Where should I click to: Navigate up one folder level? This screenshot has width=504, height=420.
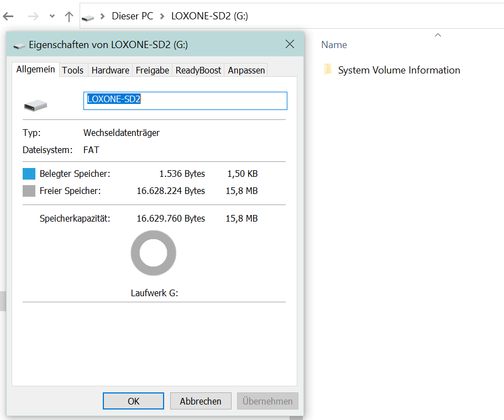point(69,17)
